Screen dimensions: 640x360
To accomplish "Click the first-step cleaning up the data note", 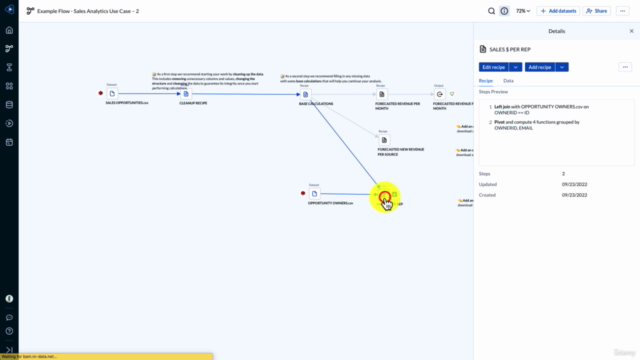I will pos(208,81).
